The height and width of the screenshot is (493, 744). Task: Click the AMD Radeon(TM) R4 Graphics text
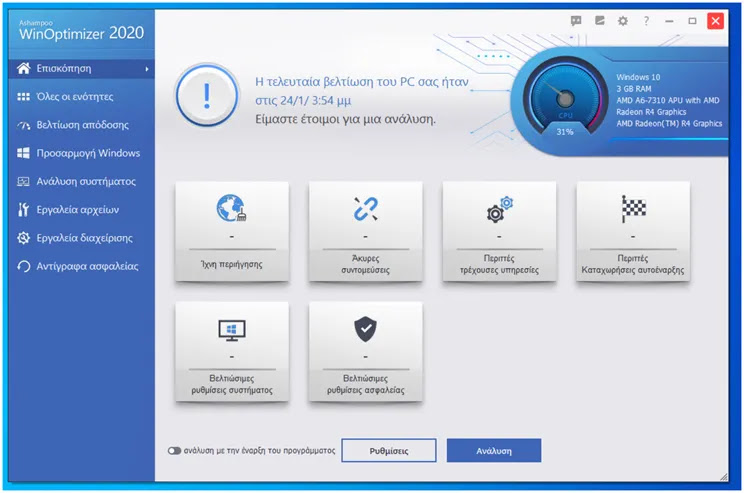pyautogui.click(x=669, y=123)
